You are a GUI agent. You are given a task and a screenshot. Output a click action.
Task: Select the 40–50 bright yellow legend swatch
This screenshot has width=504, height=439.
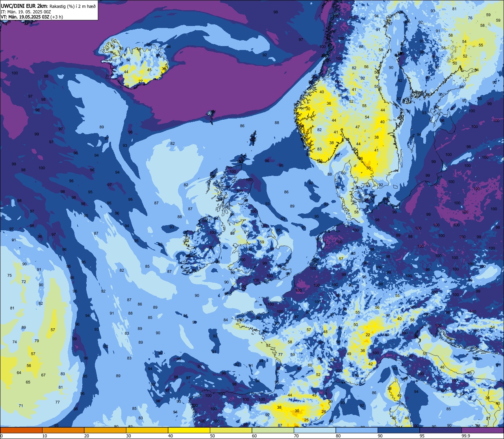coord(189,430)
